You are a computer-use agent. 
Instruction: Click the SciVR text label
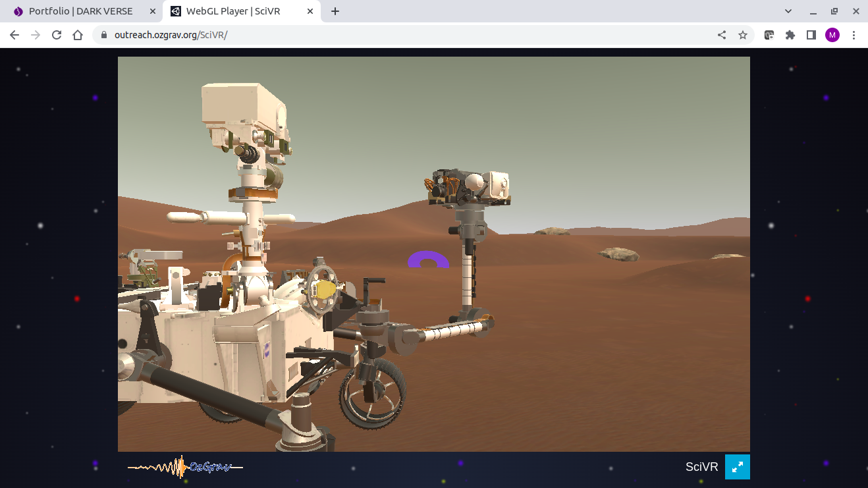(701, 467)
